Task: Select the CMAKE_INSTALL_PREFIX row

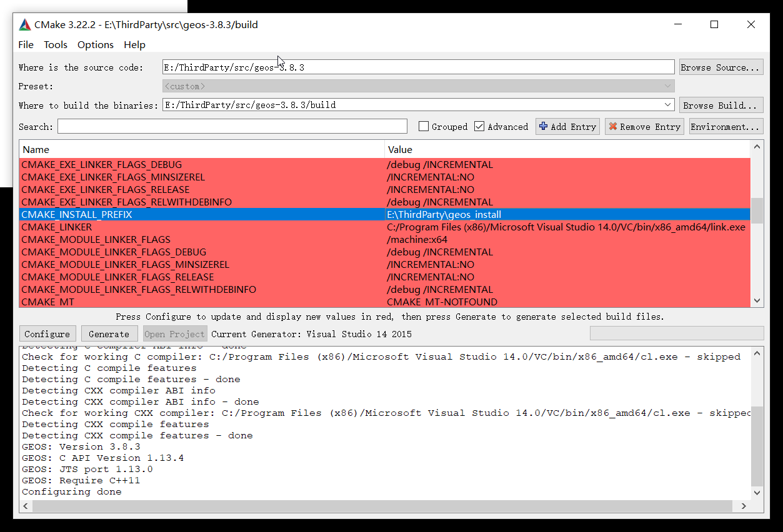Action: (x=385, y=214)
